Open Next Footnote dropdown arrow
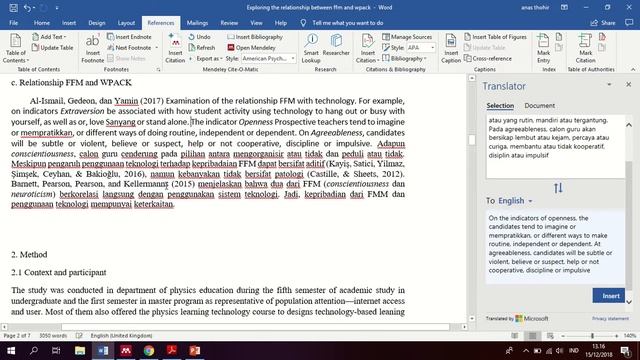The width and height of the screenshot is (640, 360). 157,48
